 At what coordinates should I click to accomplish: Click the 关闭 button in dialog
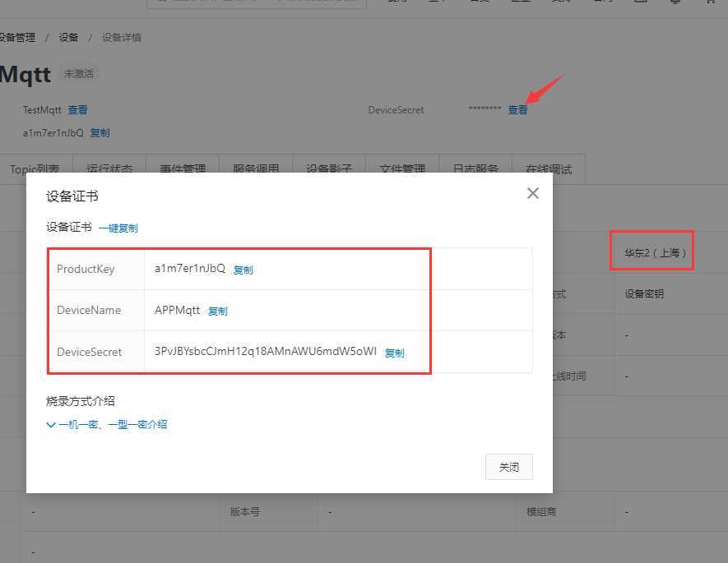coord(509,467)
